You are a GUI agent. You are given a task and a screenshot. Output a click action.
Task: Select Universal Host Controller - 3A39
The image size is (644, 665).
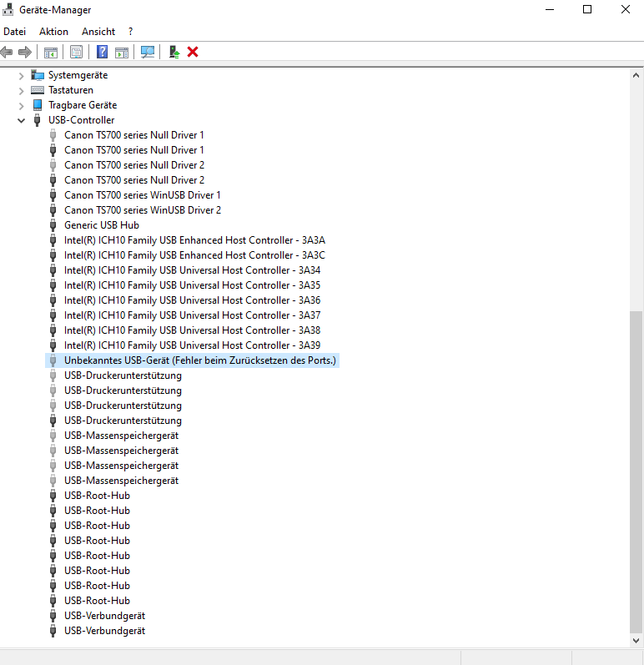[192, 345]
